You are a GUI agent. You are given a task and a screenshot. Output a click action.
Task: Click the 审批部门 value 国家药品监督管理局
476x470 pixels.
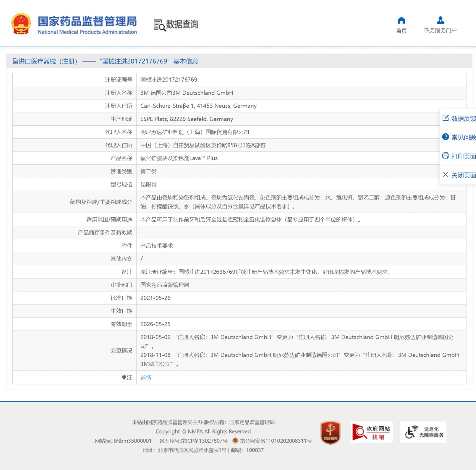pyautogui.click(x=165, y=285)
